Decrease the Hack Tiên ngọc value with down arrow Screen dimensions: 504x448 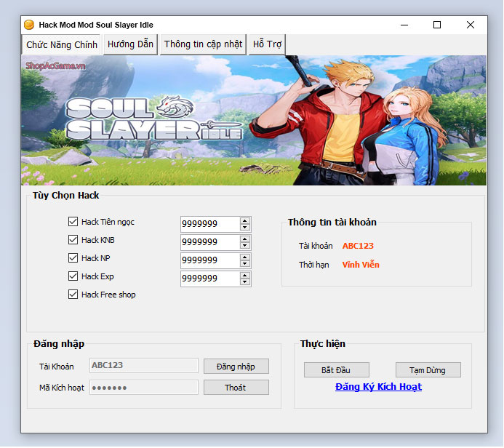point(245,227)
